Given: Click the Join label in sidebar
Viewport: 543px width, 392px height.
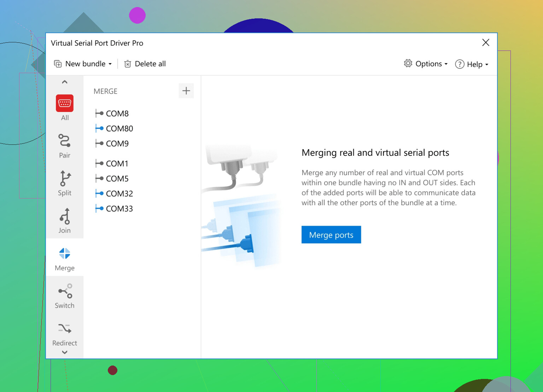Looking at the screenshot, I should [65, 230].
